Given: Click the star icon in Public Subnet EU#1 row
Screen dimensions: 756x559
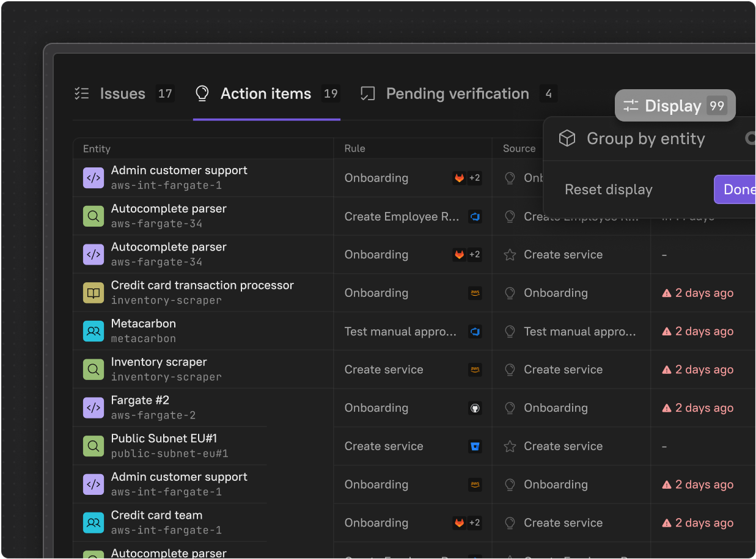Looking at the screenshot, I should 510,447.
